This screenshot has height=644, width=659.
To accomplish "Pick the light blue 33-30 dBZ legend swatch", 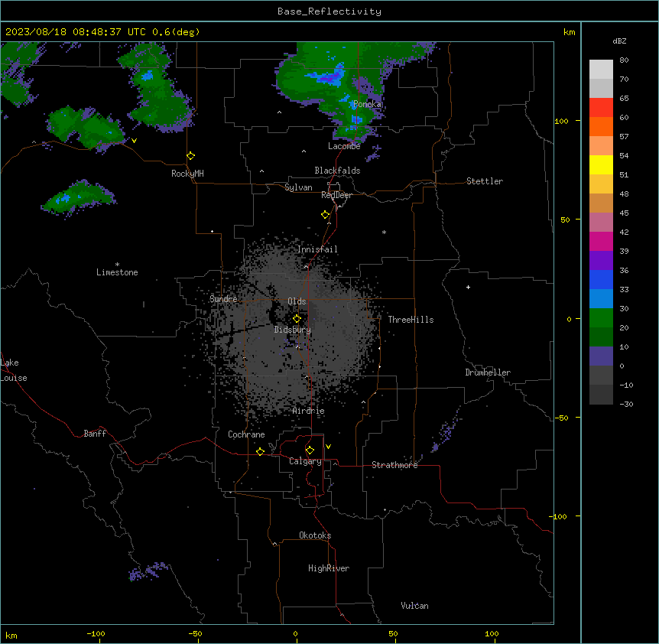I will (x=601, y=298).
